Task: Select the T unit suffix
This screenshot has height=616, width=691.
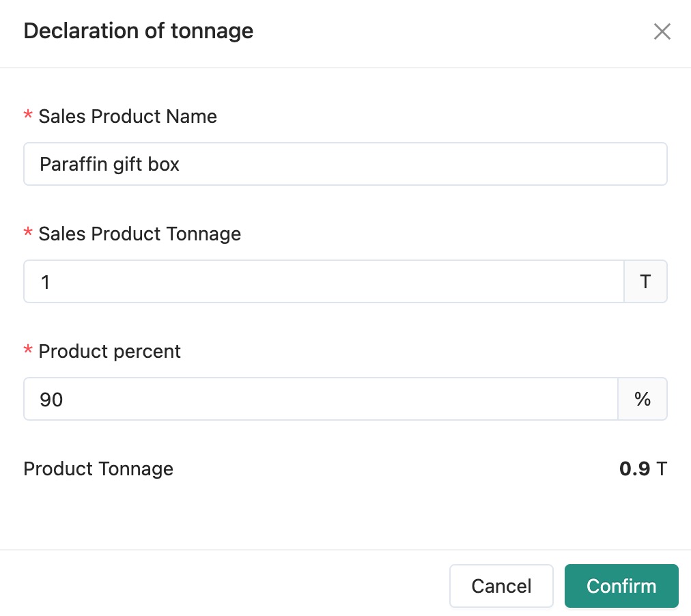Action: tap(646, 281)
